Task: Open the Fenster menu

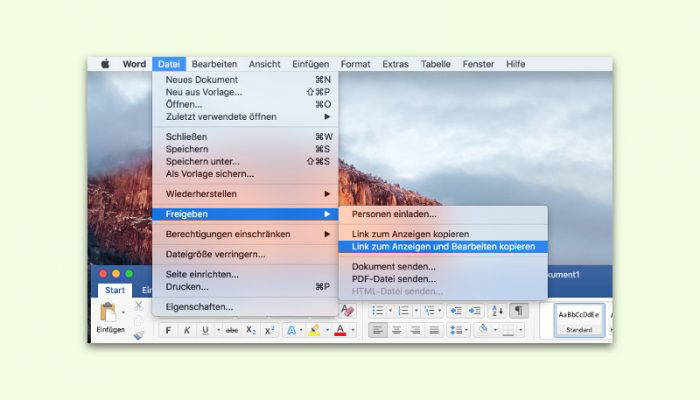Action: [x=478, y=64]
